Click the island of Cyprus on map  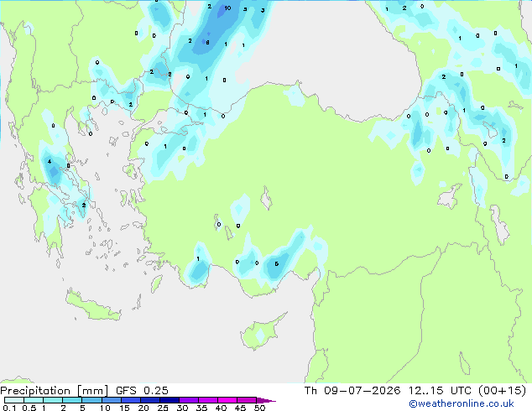263,331
